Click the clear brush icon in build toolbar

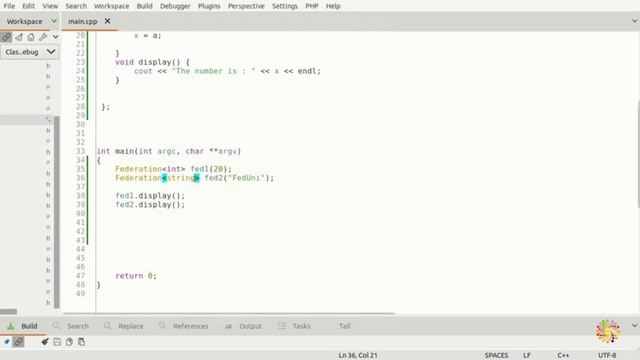coord(45,342)
